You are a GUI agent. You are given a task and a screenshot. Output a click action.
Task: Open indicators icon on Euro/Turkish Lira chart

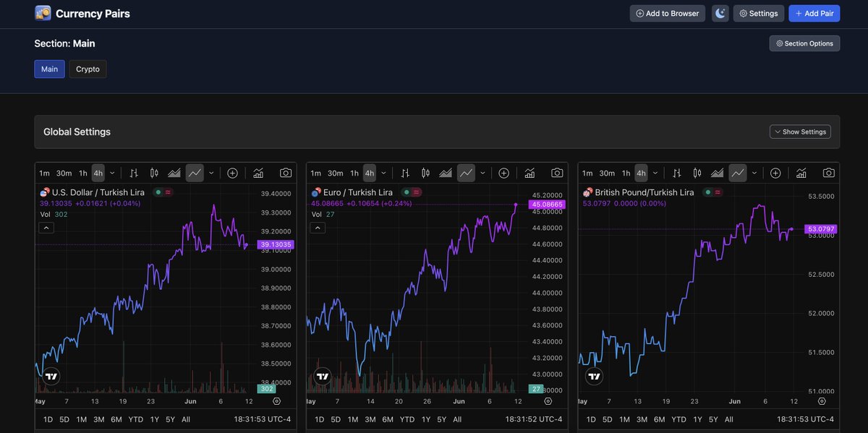(529, 173)
